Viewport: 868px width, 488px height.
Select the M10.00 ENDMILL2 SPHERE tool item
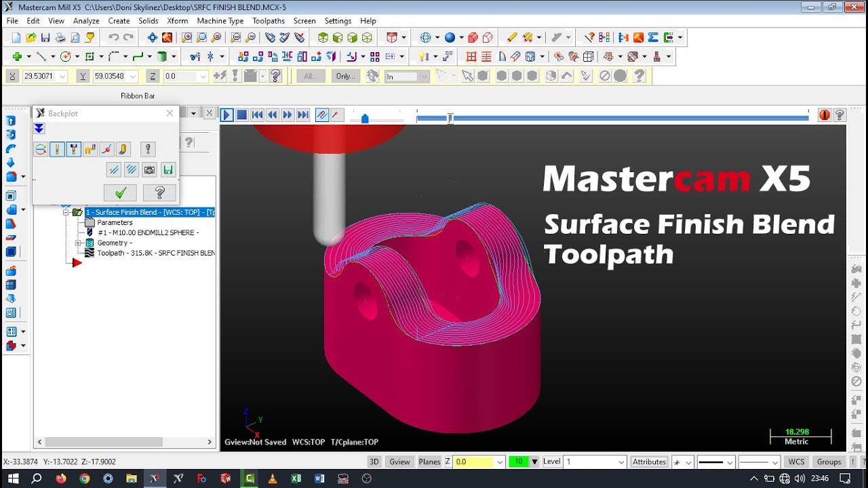point(148,232)
